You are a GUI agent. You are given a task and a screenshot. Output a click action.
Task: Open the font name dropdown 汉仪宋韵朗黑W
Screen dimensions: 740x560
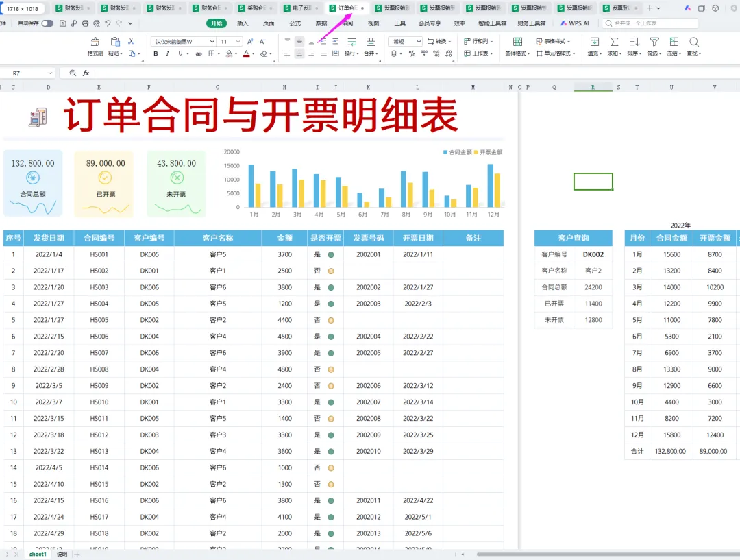[183, 42]
